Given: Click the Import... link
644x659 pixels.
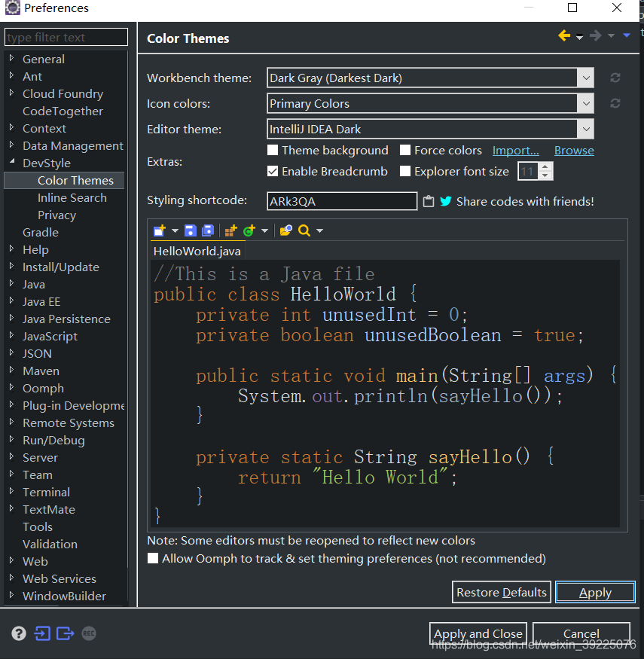Looking at the screenshot, I should pyautogui.click(x=515, y=151).
